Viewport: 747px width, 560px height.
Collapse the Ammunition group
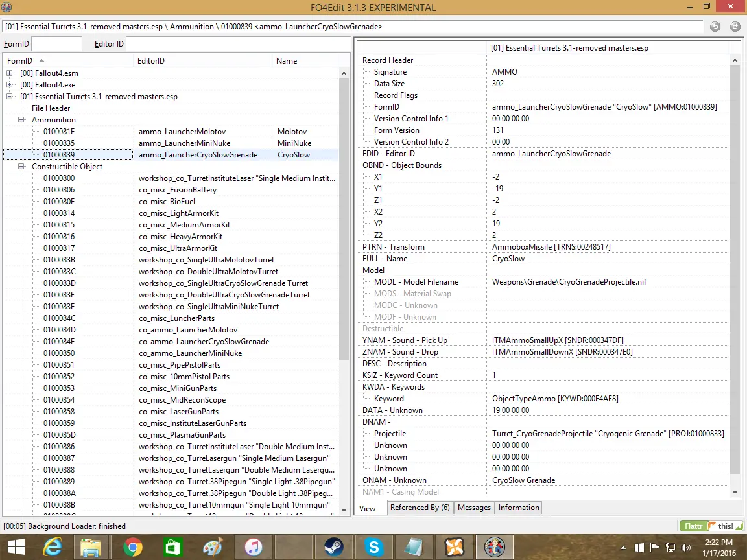point(21,120)
